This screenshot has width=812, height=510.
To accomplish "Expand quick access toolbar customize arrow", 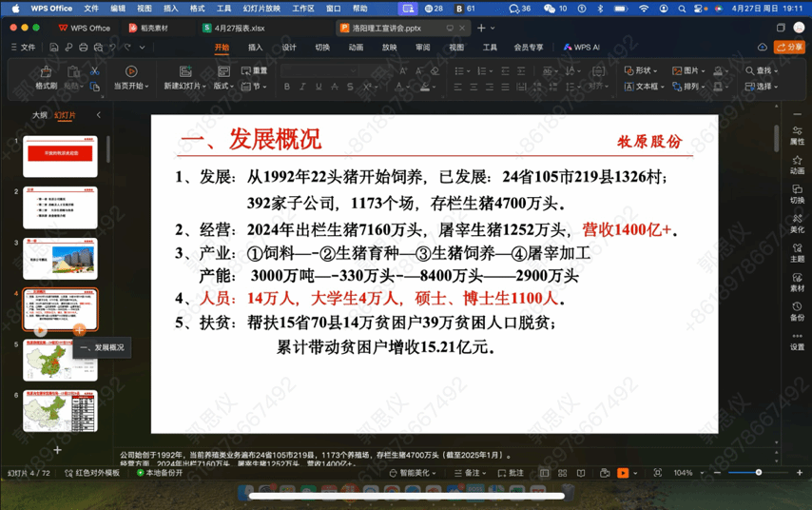I will 142,48.
